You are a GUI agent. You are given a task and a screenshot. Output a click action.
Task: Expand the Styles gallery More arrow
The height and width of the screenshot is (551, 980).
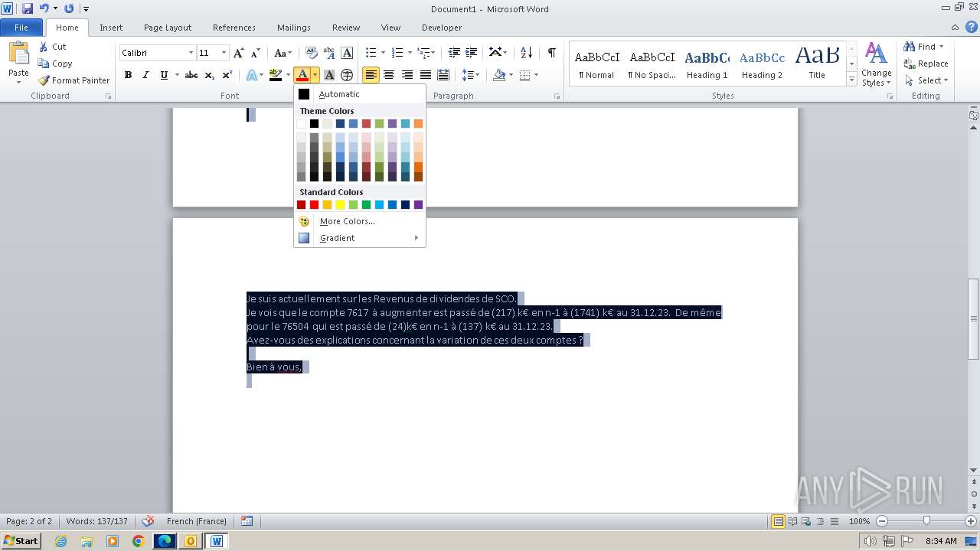pyautogui.click(x=851, y=79)
